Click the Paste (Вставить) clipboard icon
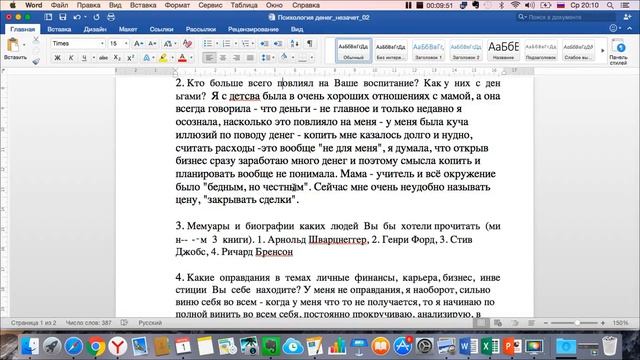Image resolution: width=640 pixels, height=360 pixels. [x=13, y=45]
